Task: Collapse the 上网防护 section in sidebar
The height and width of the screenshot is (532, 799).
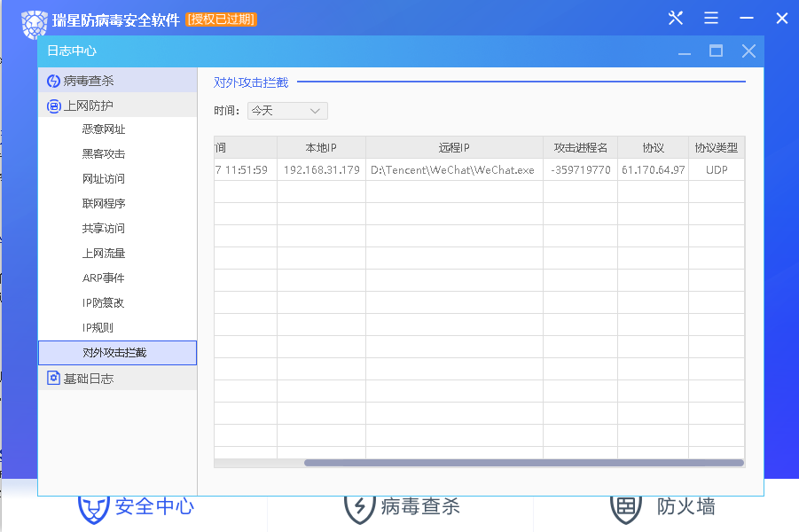Action: [118, 106]
